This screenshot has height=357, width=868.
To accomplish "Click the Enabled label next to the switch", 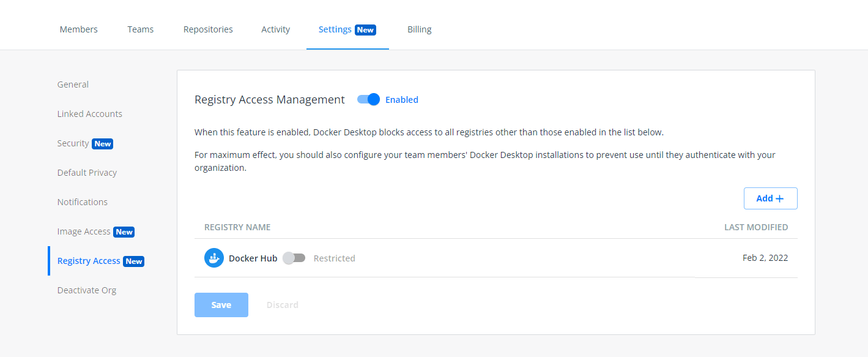I will pyautogui.click(x=402, y=99).
